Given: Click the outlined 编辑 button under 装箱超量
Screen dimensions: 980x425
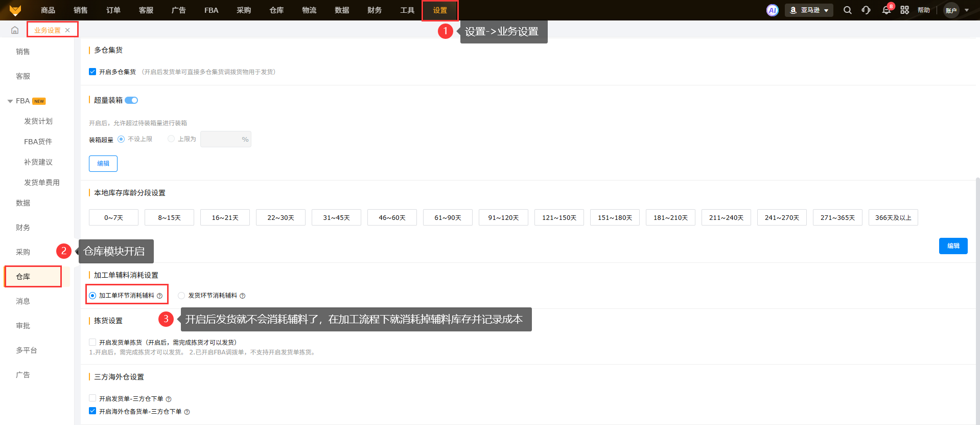Looking at the screenshot, I should click(x=103, y=164).
